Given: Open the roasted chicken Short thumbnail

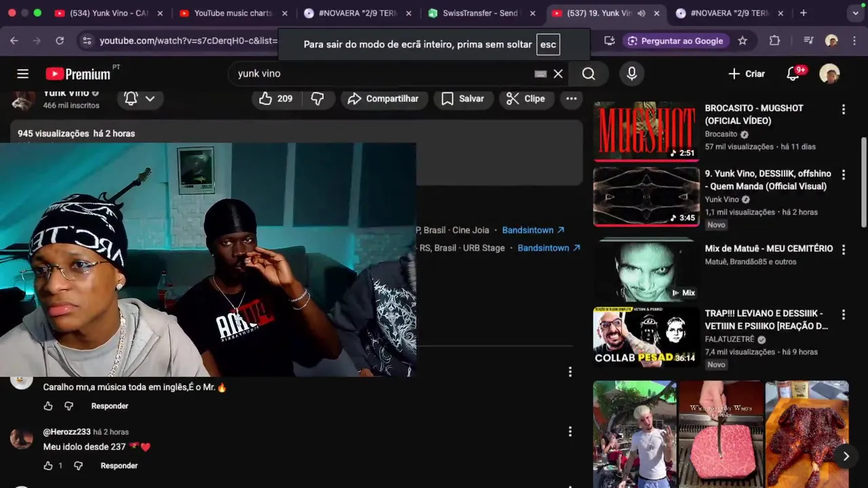Looking at the screenshot, I should pos(807,434).
